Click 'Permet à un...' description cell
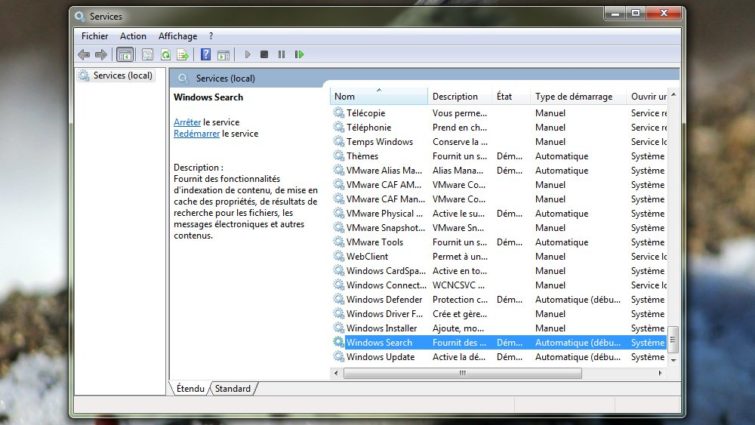This screenshot has height=425, width=755. 460,257
